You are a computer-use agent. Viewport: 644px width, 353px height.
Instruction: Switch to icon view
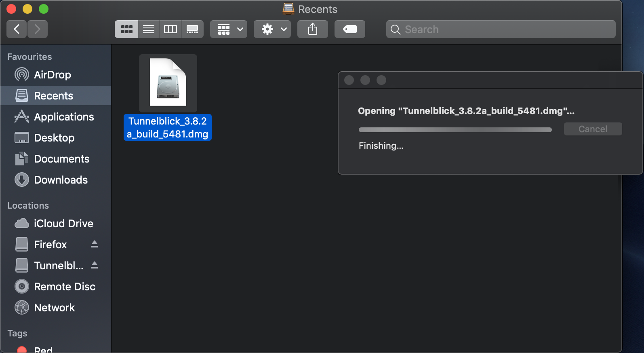point(126,29)
